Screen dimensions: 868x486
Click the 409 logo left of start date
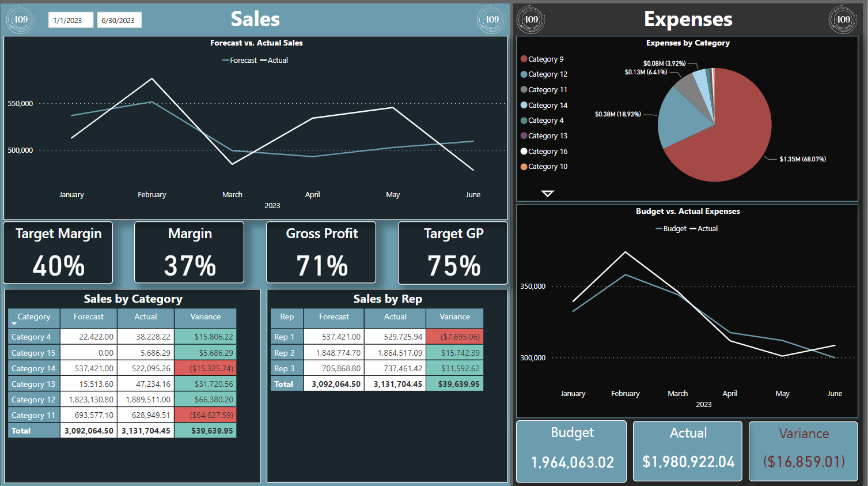pos(20,20)
